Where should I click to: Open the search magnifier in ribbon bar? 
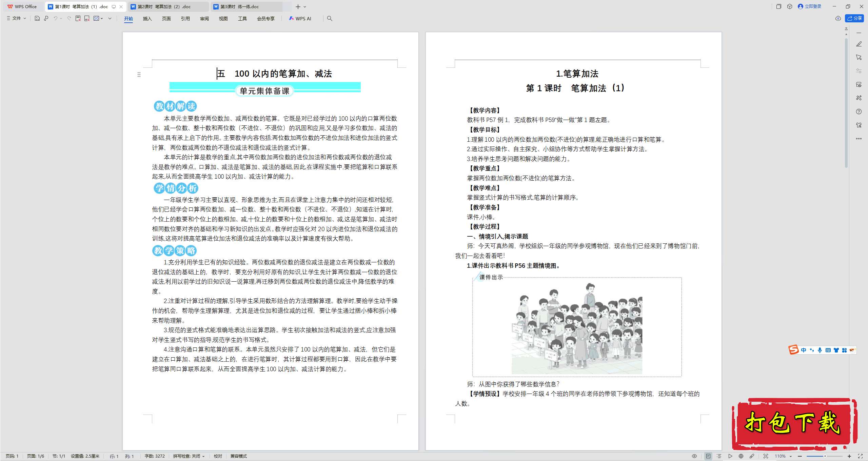[x=330, y=18]
